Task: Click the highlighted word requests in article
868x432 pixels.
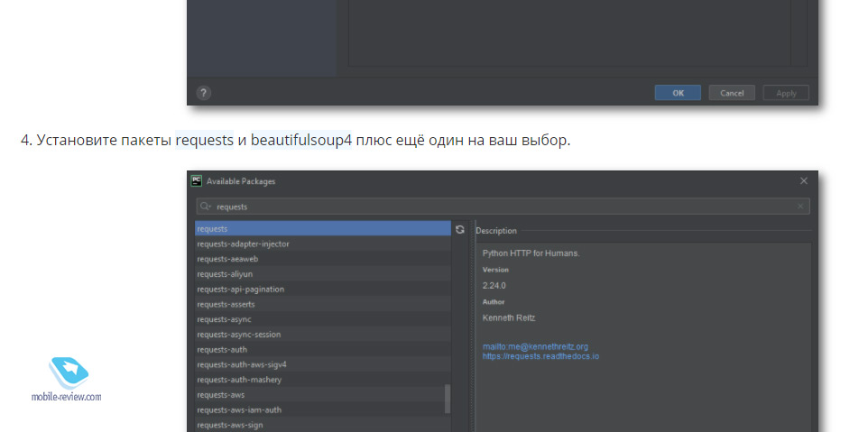Action: [x=204, y=141]
